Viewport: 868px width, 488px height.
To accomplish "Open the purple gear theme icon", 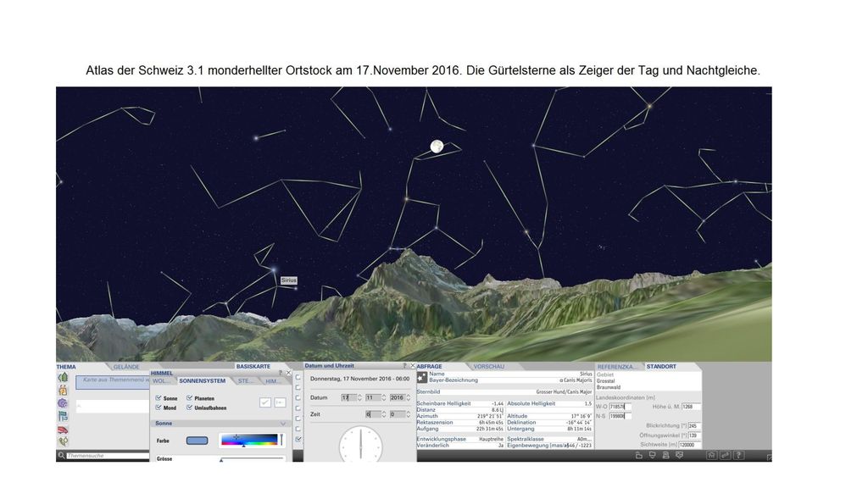I will pyautogui.click(x=63, y=403).
